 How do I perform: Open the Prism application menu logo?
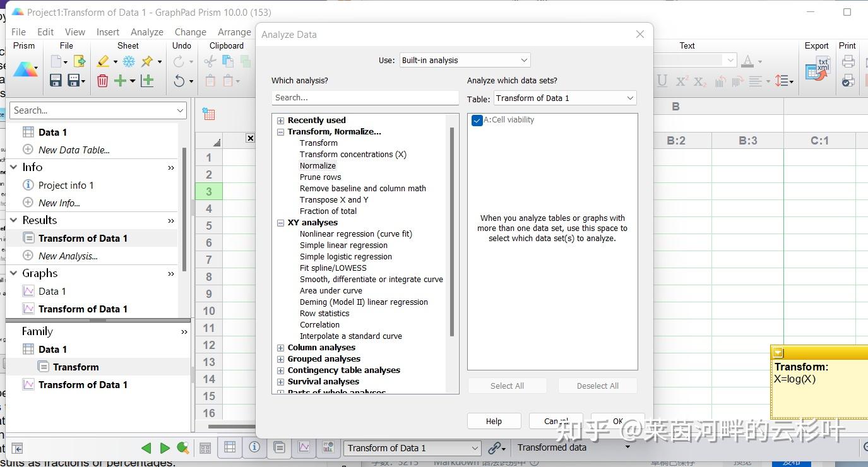click(25, 69)
